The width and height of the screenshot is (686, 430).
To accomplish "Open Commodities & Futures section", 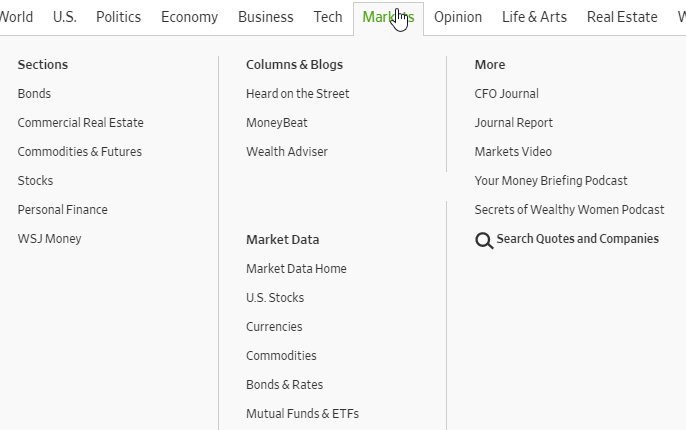I will tap(79, 152).
